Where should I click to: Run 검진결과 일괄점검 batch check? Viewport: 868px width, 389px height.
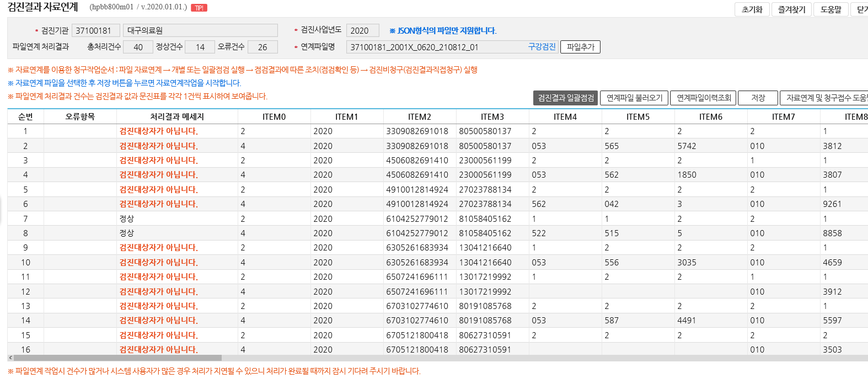point(566,98)
